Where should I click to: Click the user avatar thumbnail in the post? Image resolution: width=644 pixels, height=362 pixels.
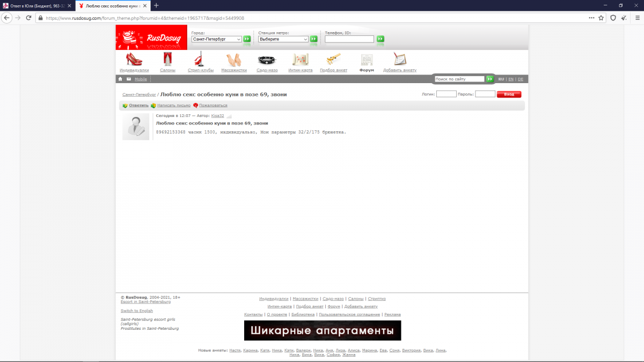(136, 127)
